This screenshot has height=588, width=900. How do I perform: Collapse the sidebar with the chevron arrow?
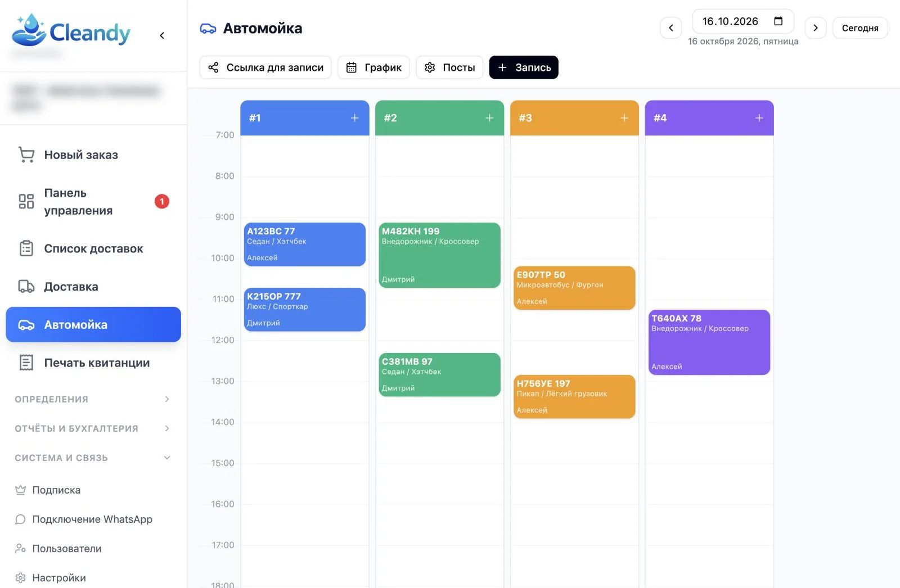point(162,35)
